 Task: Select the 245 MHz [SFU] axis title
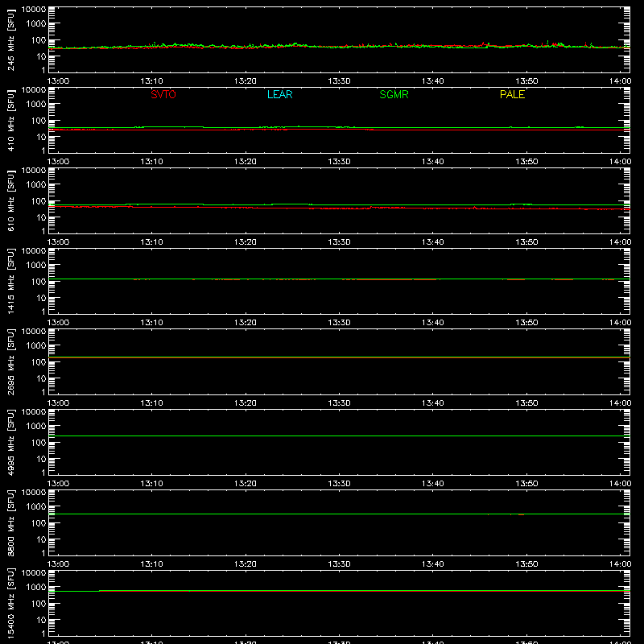click(11, 39)
